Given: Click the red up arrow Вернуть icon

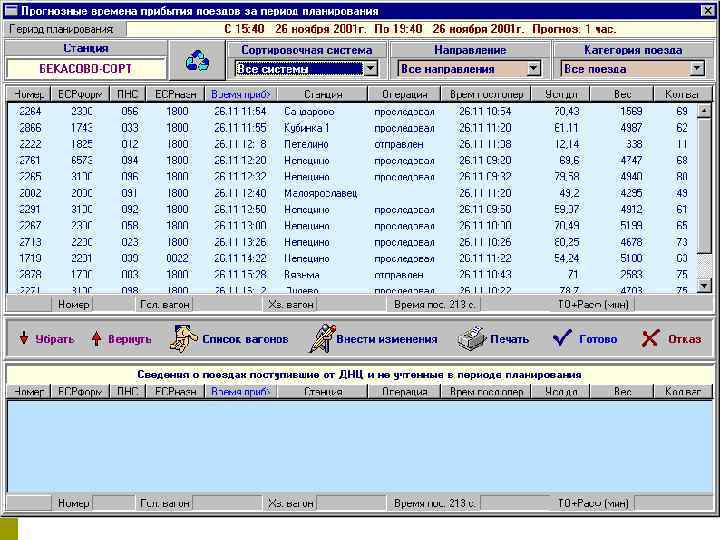Looking at the screenshot, I should (96, 338).
